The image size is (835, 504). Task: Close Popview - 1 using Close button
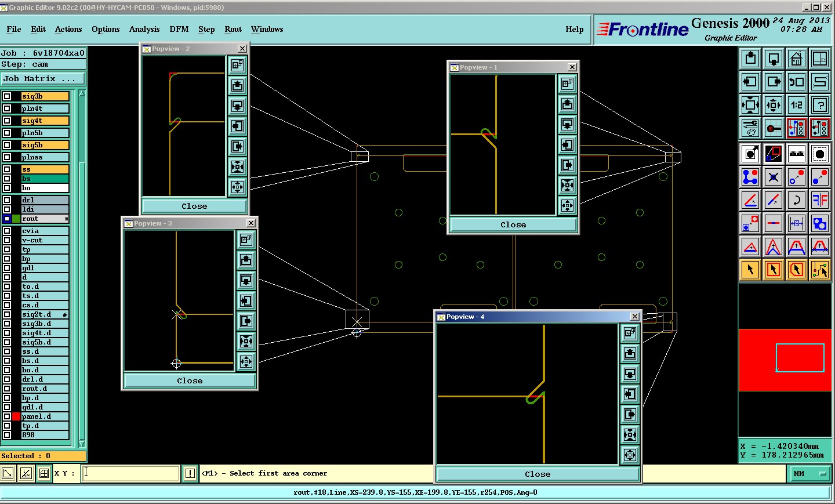click(x=513, y=224)
